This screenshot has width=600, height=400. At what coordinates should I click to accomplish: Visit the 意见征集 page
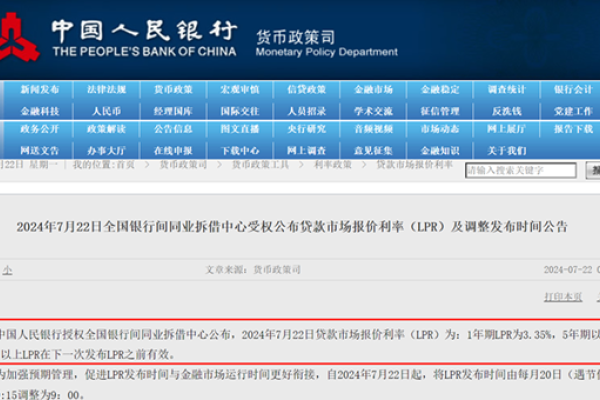pyautogui.click(x=373, y=151)
